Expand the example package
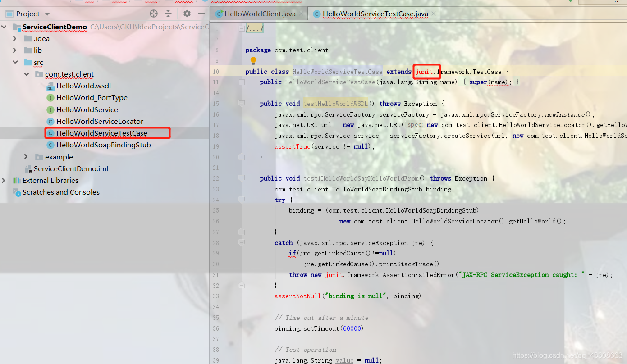This screenshot has height=364, width=627. point(27,157)
